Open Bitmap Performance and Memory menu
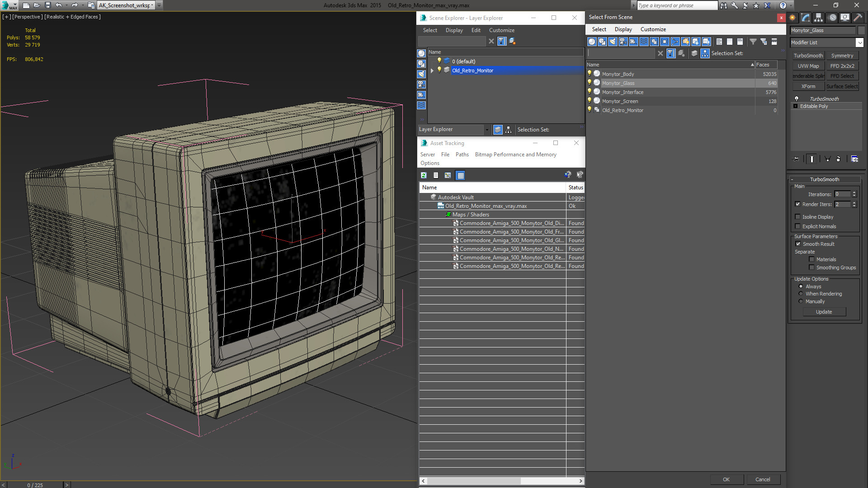 [515, 155]
